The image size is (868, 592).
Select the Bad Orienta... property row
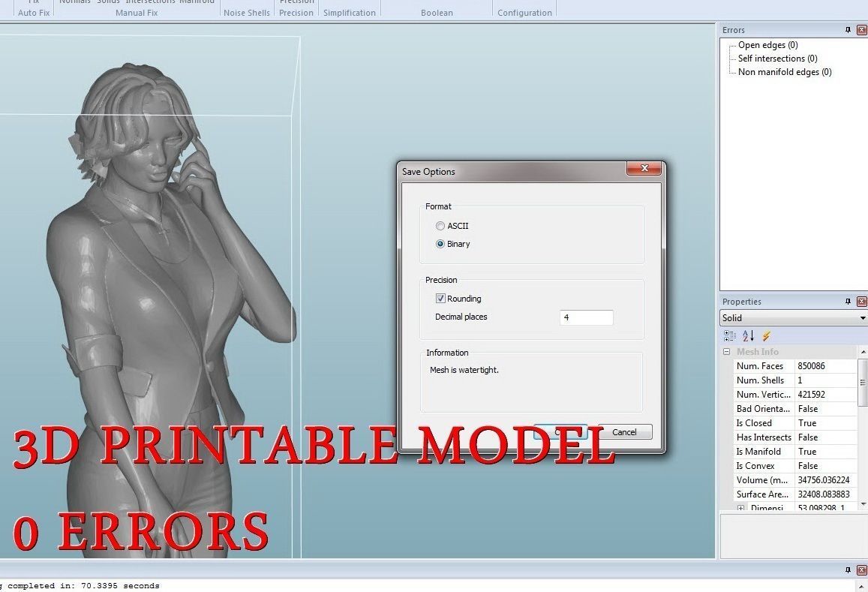795,409
